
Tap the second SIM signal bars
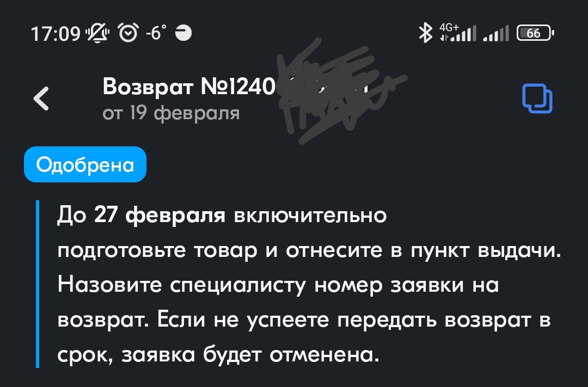pos(496,33)
